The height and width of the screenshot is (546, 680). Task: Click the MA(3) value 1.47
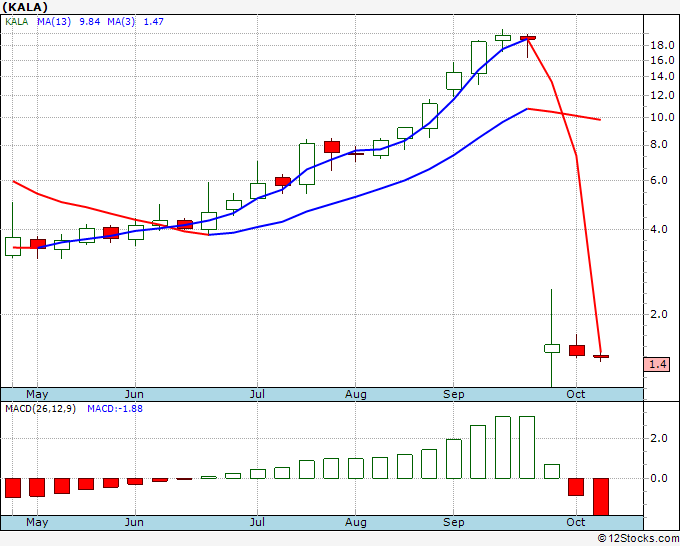[x=154, y=22]
